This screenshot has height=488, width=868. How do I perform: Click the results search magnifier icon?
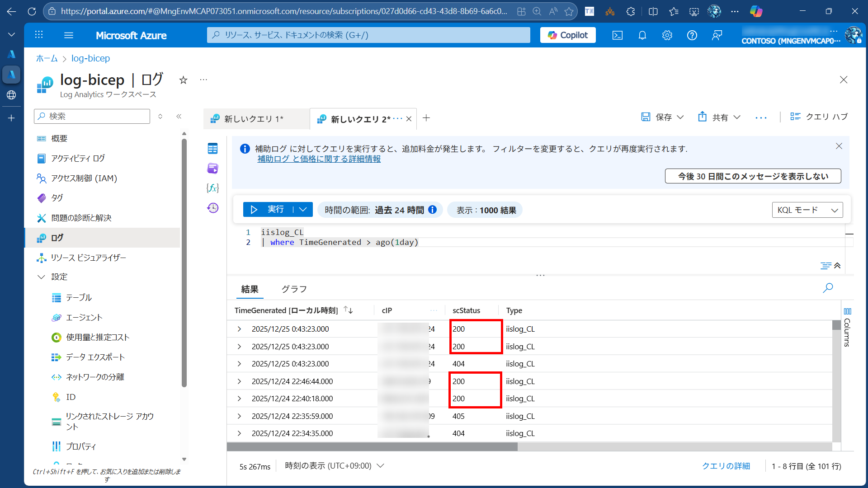pos(828,288)
